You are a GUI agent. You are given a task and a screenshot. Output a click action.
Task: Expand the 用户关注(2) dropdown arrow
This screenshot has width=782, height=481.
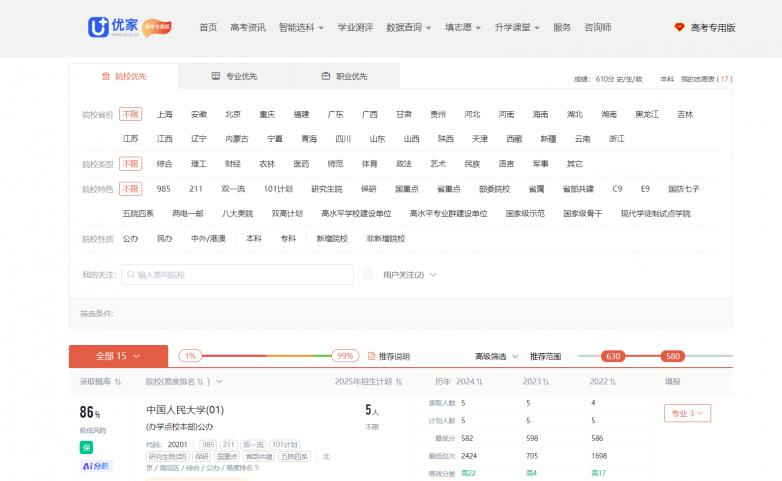coord(433,275)
